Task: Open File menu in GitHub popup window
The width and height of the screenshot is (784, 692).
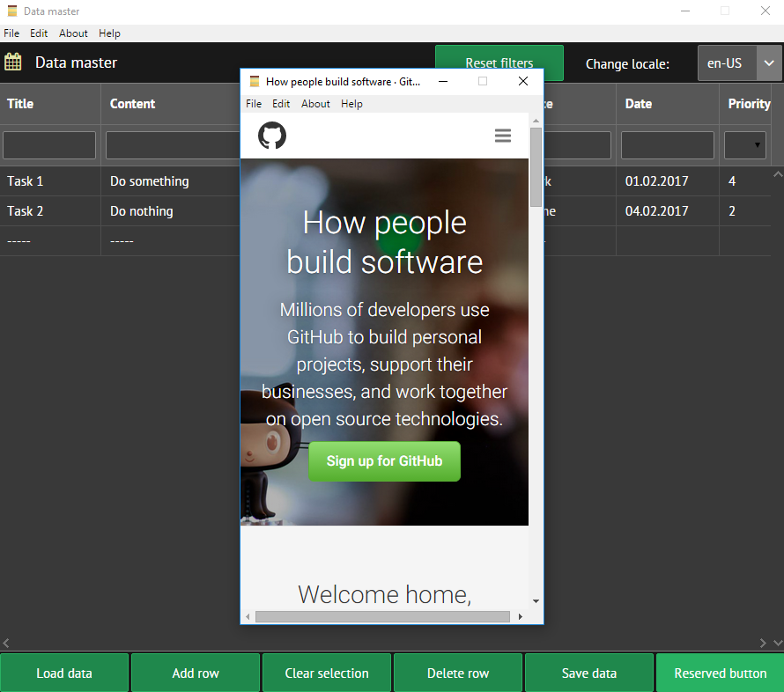Action: (254, 104)
